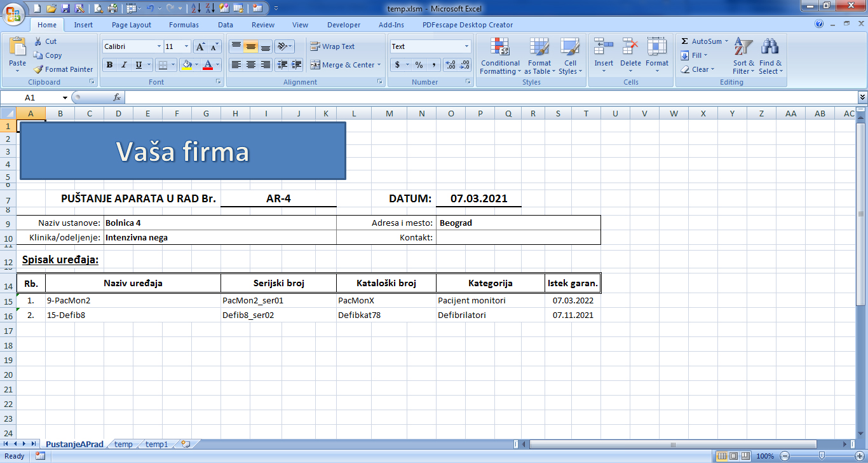Screen dimensions: 868x463
Task: Expand the Name Box dropdown arrow
Action: tap(65, 97)
